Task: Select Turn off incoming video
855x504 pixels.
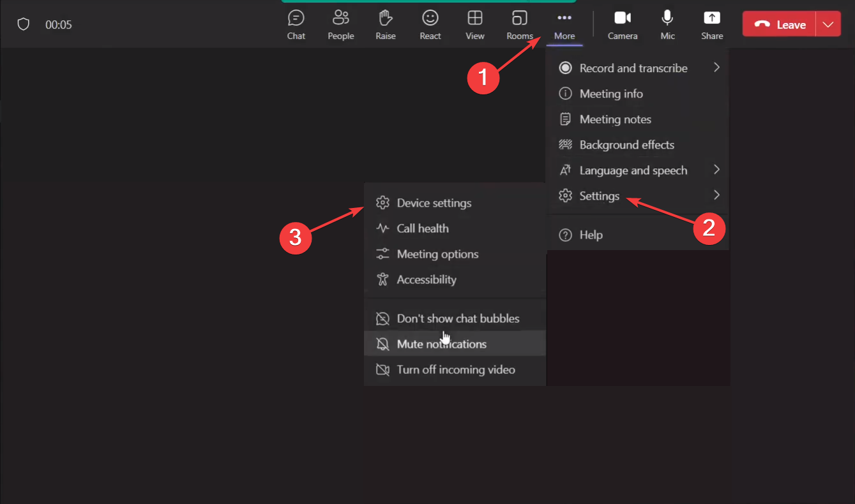Action: [455, 369]
